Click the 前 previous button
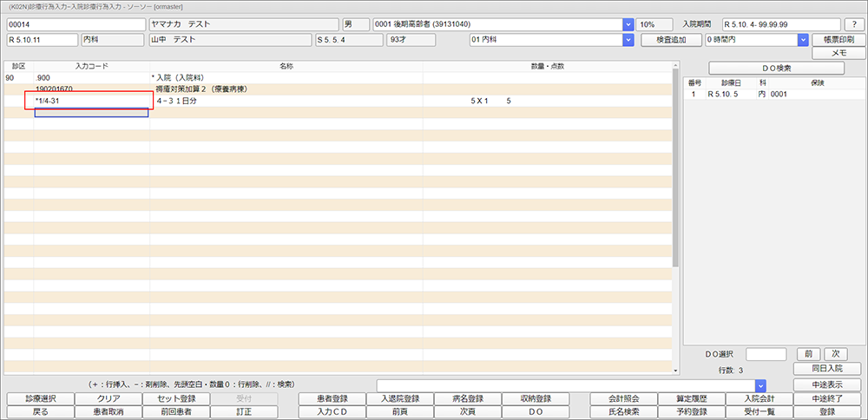868x420 pixels. click(x=807, y=354)
